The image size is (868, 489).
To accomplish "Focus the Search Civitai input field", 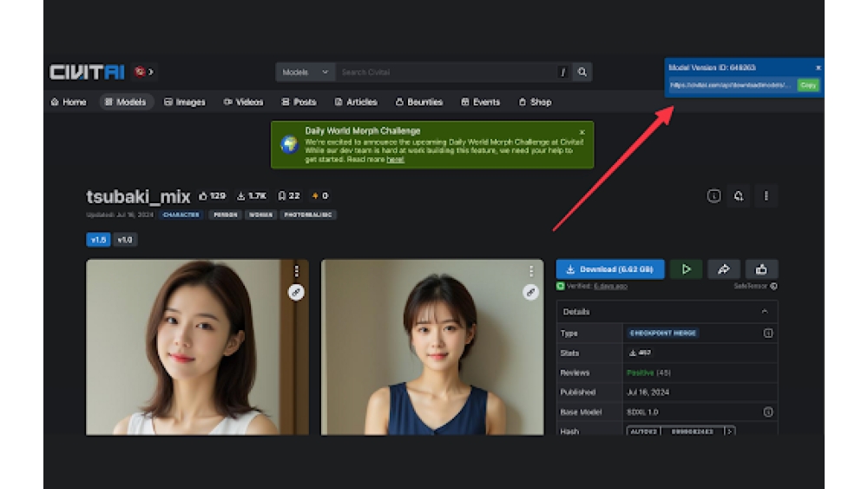I will 446,72.
